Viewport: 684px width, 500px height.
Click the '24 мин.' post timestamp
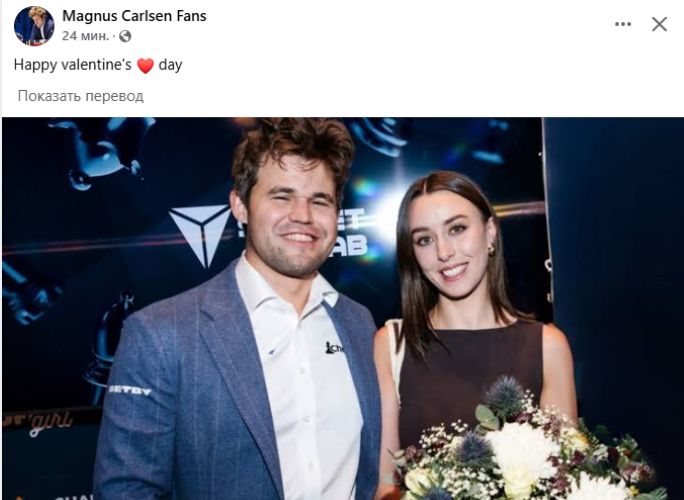pyautogui.click(x=85, y=36)
